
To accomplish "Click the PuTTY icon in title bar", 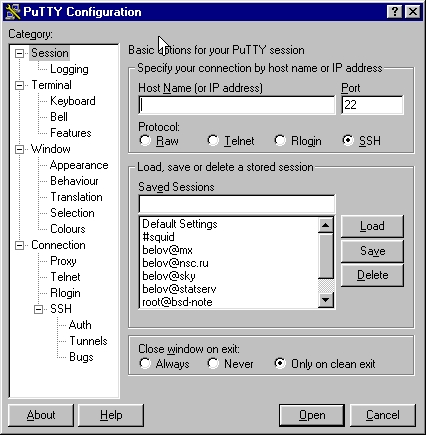I will (x=13, y=12).
